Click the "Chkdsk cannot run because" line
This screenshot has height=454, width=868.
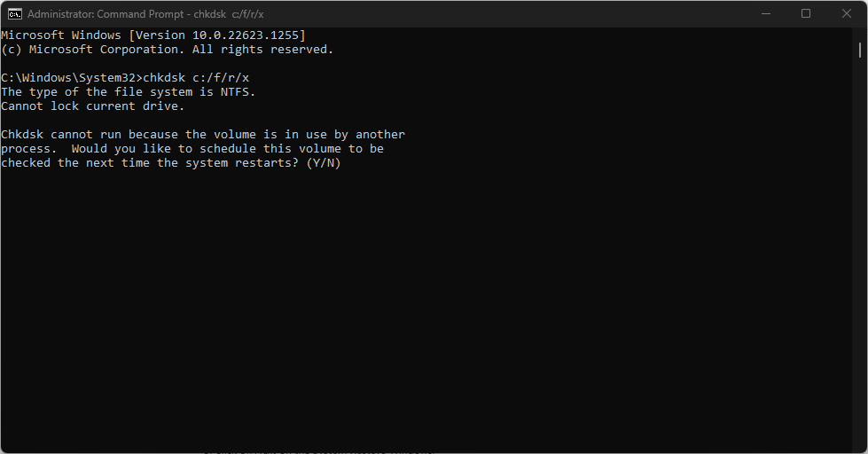[x=89, y=135]
